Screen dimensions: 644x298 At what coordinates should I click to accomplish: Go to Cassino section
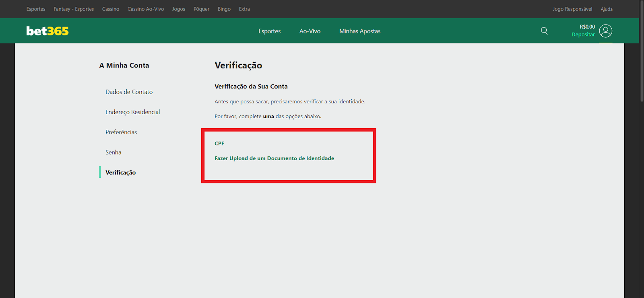coord(111,9)
